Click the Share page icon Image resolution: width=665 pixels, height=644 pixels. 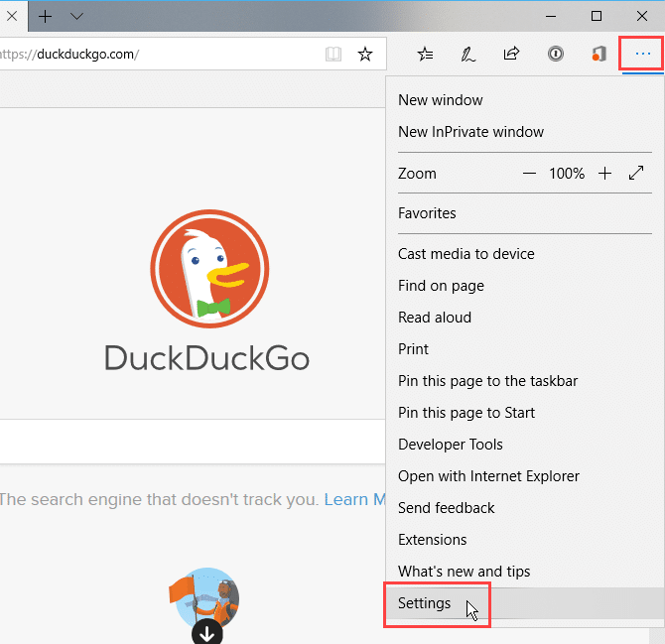click(511, 54)
